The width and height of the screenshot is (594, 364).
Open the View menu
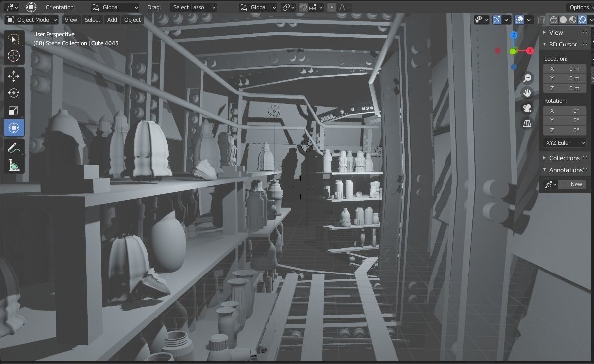(x=71, y=20)
